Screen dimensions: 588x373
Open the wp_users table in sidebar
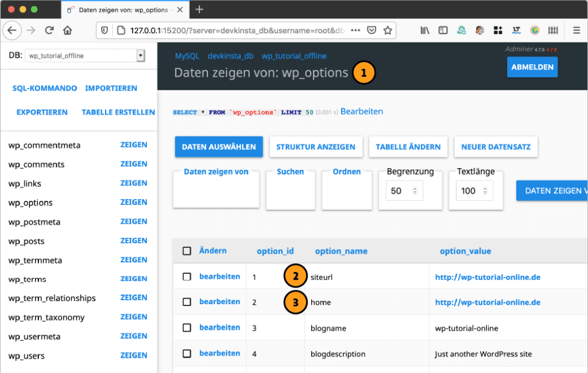[x=26, y=356]
